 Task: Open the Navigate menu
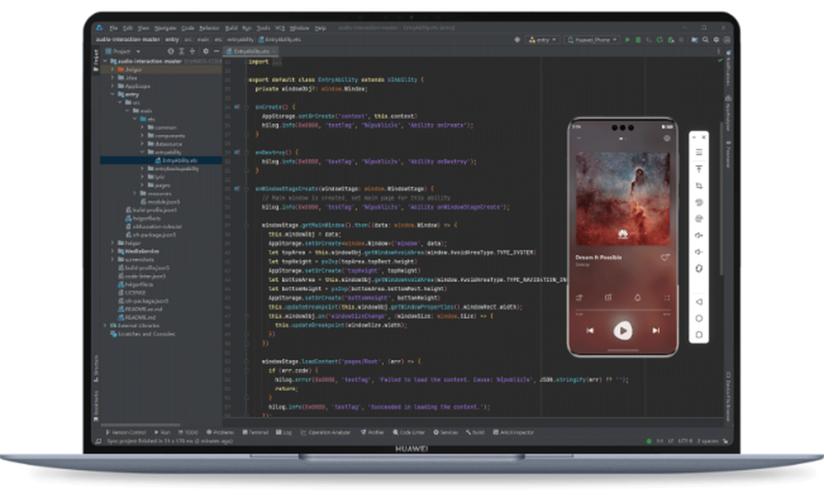click(165, 28)
